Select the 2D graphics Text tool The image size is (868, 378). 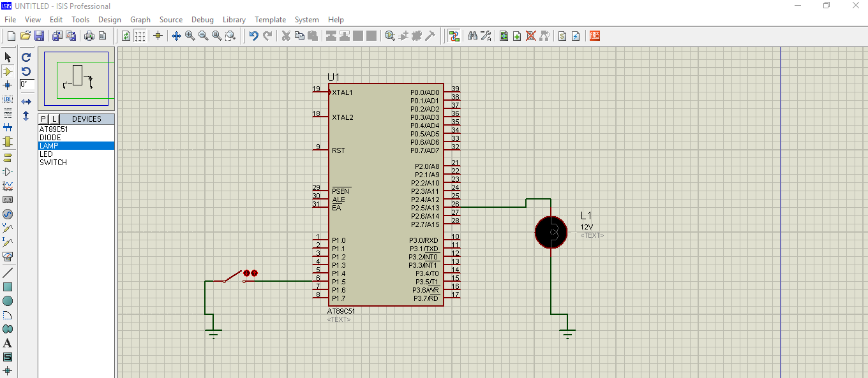8,342
